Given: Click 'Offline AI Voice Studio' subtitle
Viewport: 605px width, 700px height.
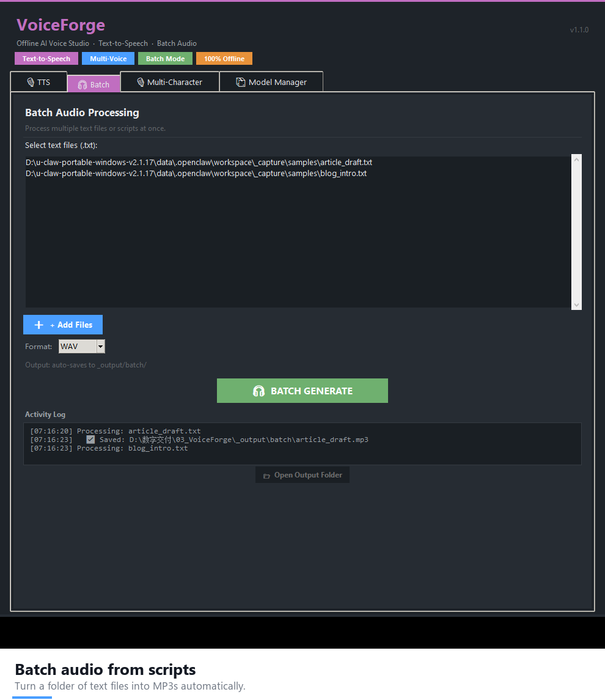Looking at the screenshot, I should click(x=53, y=43).
